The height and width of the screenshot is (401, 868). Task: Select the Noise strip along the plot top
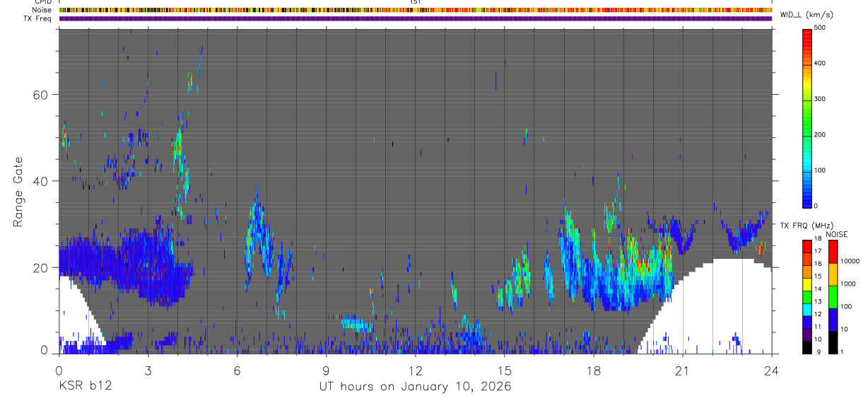tap(416, 10)
